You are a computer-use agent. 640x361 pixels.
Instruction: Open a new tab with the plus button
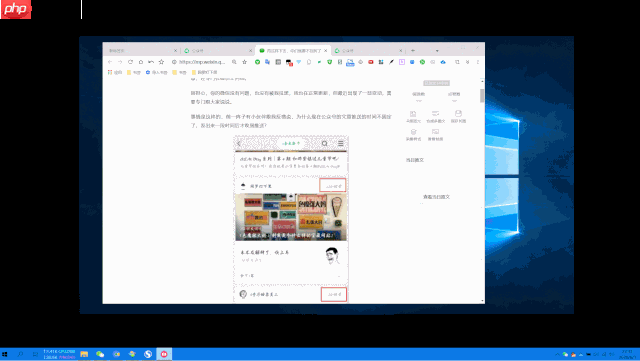[413, 51]
